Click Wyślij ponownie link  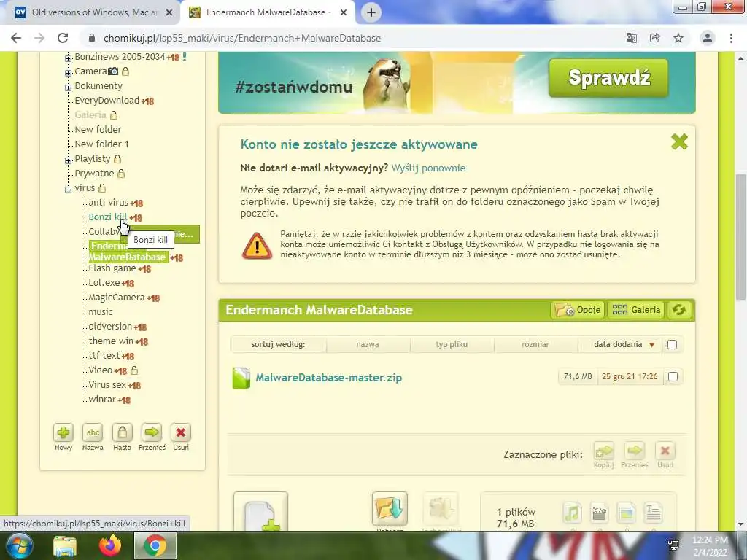(x=428, y=168)
